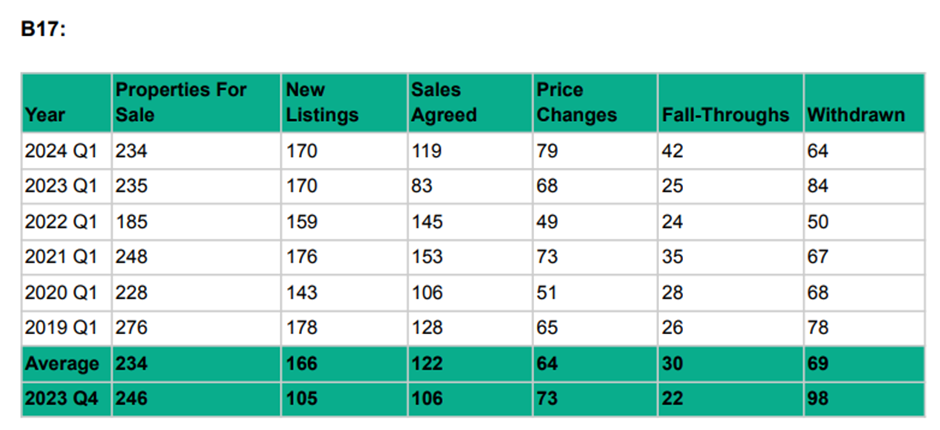Select the "Year" column header
The width and height of the screenshot is (940, 430).
pos(44,115)
